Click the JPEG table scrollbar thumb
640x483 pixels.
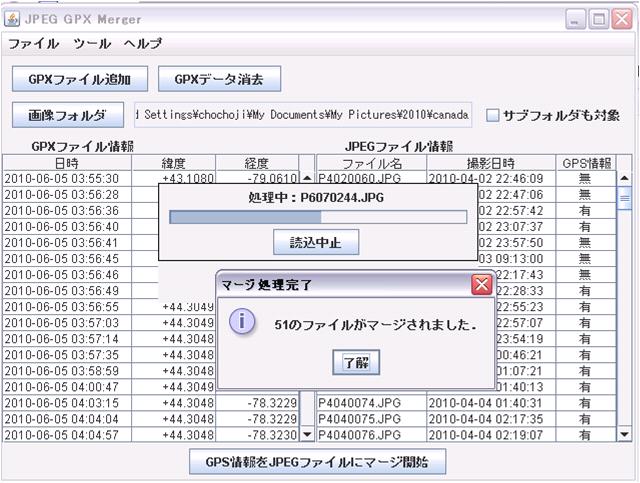pyautogui.click(x=624, y=198)
